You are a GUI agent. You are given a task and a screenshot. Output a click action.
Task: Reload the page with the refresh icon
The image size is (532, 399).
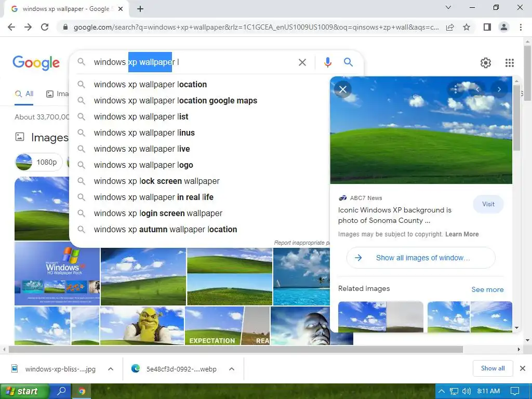(x=45, y=27)
